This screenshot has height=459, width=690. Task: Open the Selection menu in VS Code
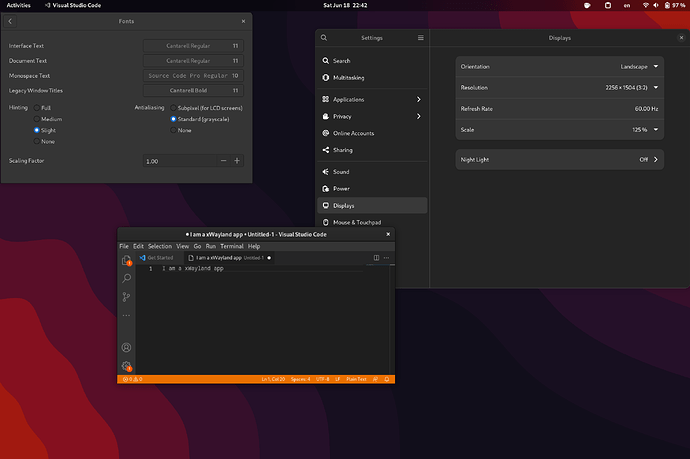(x=160, y=246)
